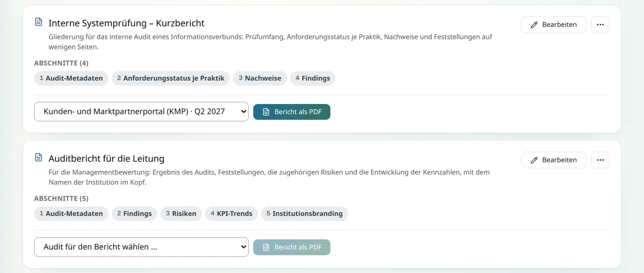Screen dimensions: 644x273
Task: Click the description starting 'Gliederung für das interne Audit'
Action: click(270, 42)
